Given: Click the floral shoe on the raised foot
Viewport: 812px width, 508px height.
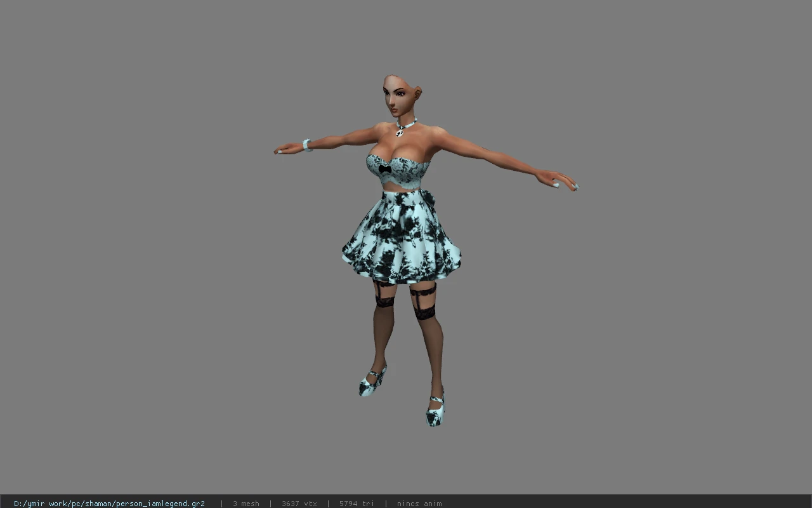Looking at the screenshot, I should click(x=372, y=381).
